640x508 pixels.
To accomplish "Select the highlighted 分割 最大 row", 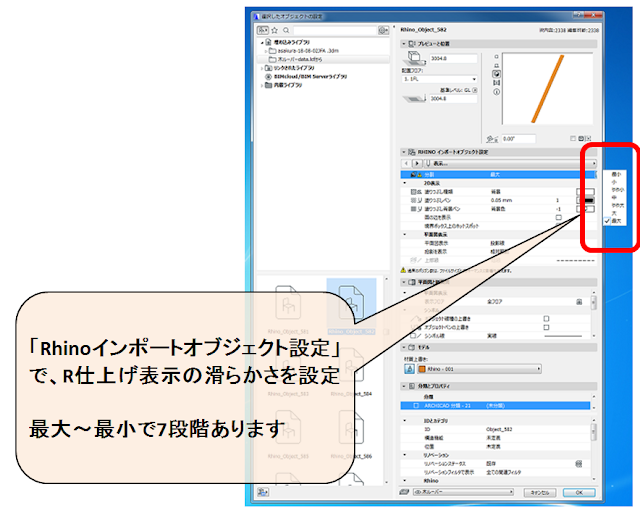I will pos(498,175).
